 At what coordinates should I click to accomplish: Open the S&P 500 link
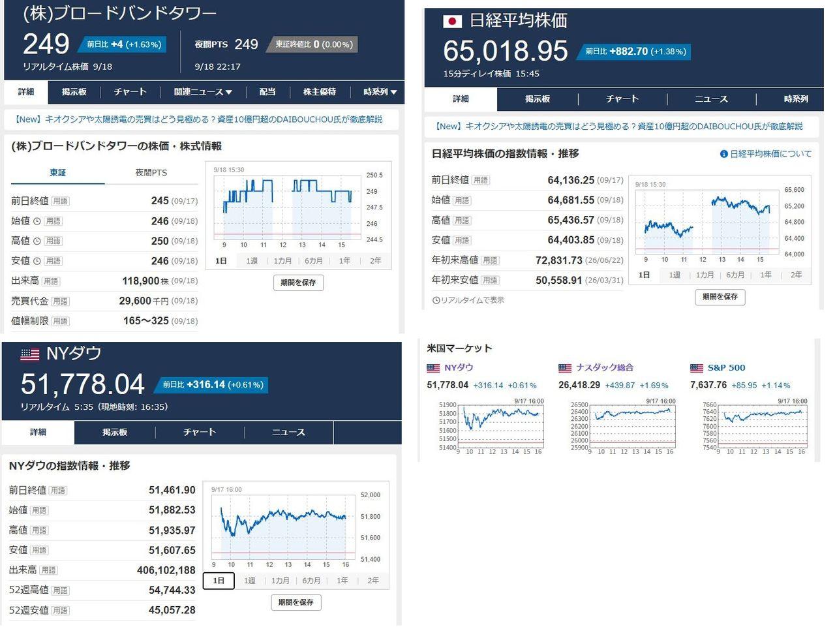click(727, 368)
